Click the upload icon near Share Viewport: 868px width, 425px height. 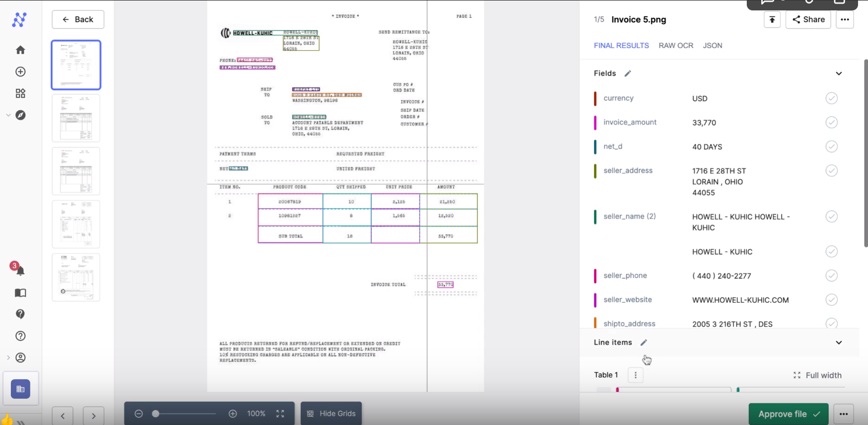coord(772,19)
